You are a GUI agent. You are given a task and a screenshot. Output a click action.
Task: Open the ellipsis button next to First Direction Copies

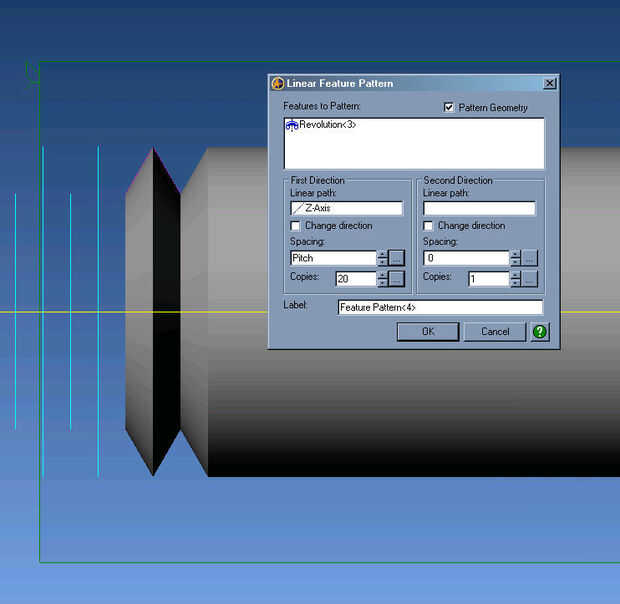397,279
